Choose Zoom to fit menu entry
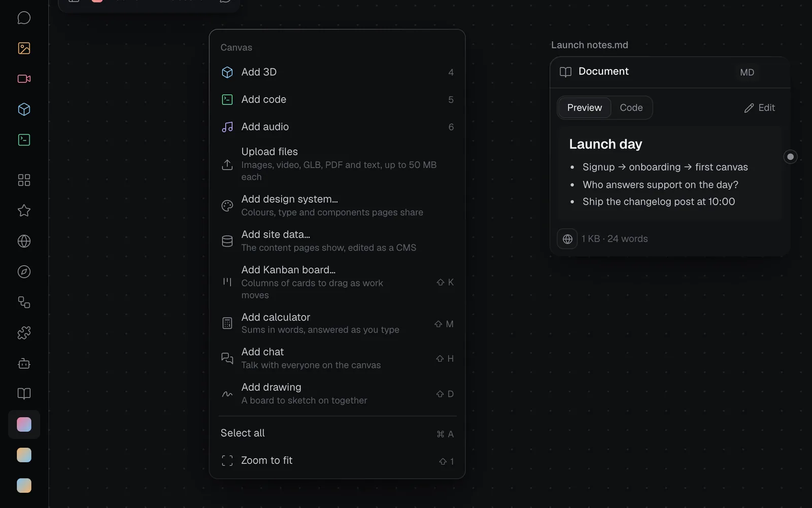 pyautogui.click(x=337, y=461)
